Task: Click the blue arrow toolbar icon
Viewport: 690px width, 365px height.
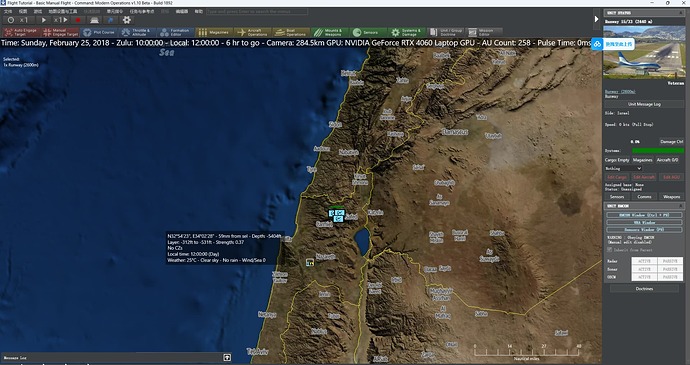Action: point(110,20)
